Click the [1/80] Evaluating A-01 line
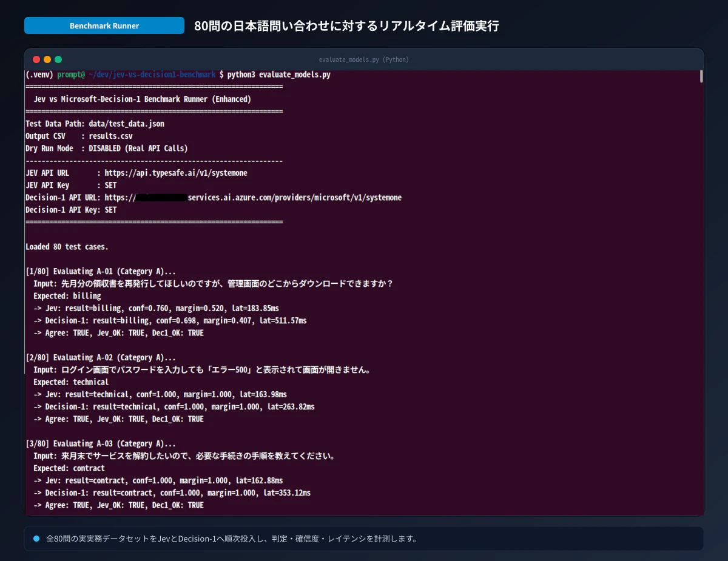The image size is (728, 561). [101, 271]
